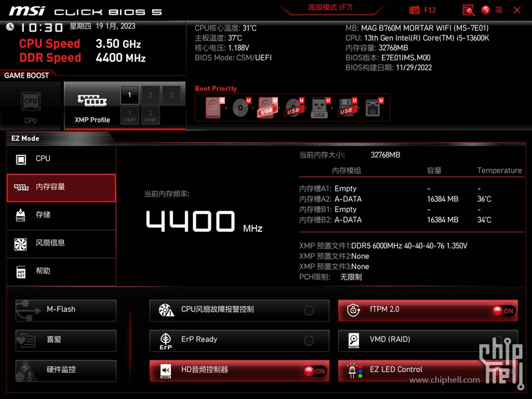Click first hard disk boot device icon

pos(214,107)
